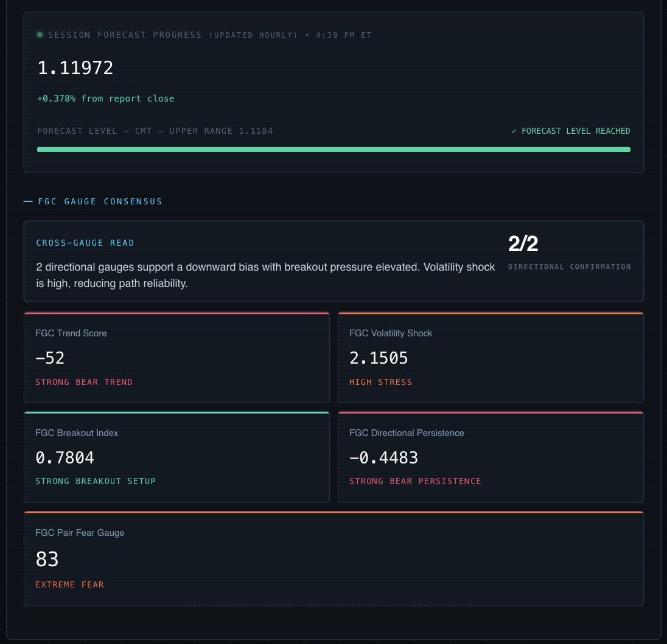The height and width of the screenshot is (644, 667).
Task: Click the green live status dot
Action: [40, 35]
